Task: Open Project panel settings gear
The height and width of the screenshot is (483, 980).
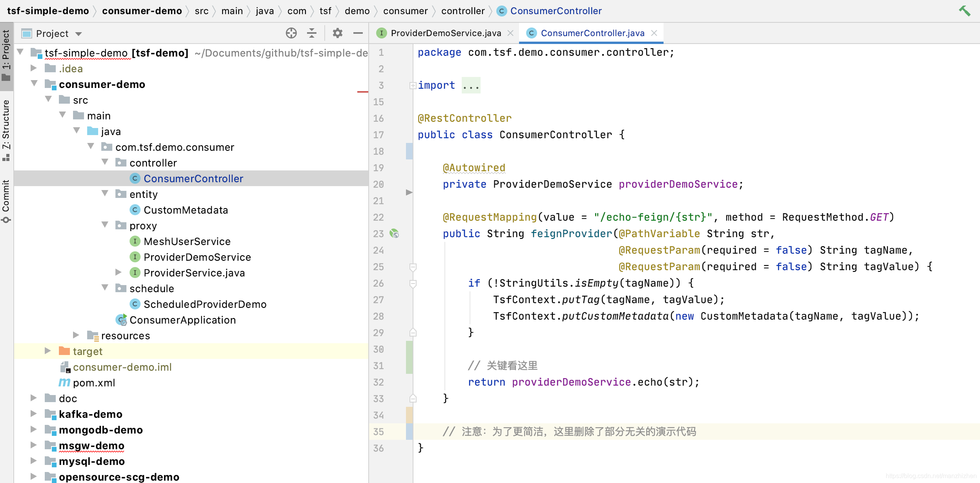Action: tap(337, 33)
